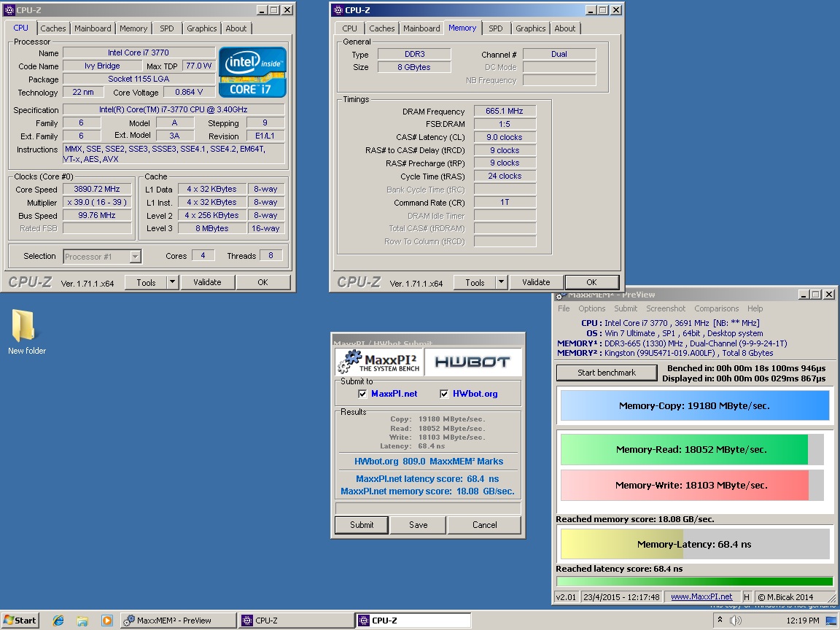The width and height of the screenshot is (840, 630).
Task: Open MaxxMEM Submit menu
Action: [x=626, y=308]
